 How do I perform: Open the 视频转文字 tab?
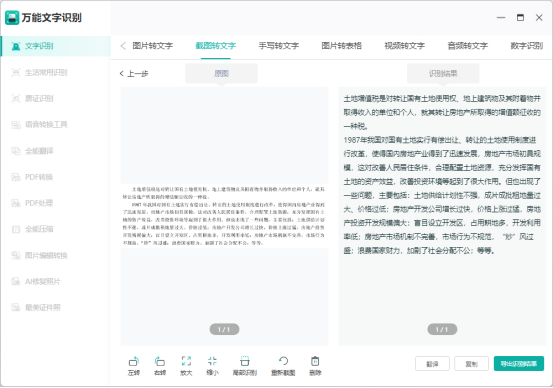[x=405, y=46]
